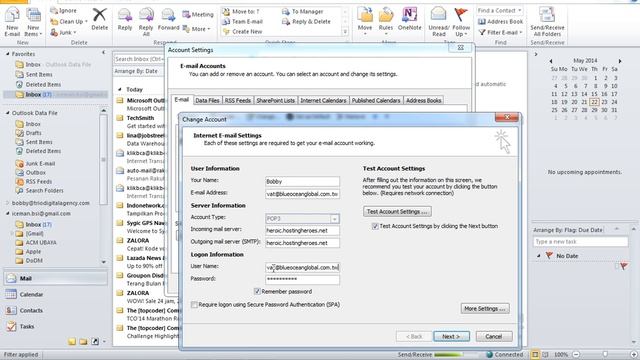Select Junk E-mail folder

tap(40, 163)
